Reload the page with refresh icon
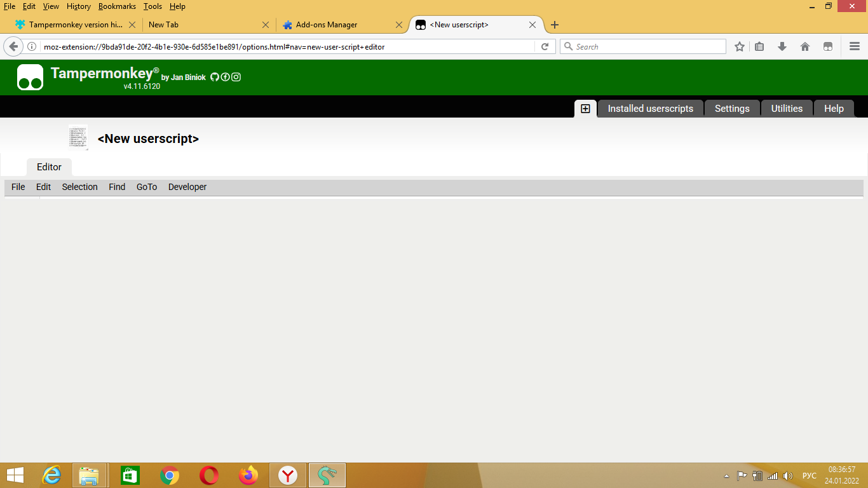The width and height of the screenshot is (868, 488). pos(545,46)
